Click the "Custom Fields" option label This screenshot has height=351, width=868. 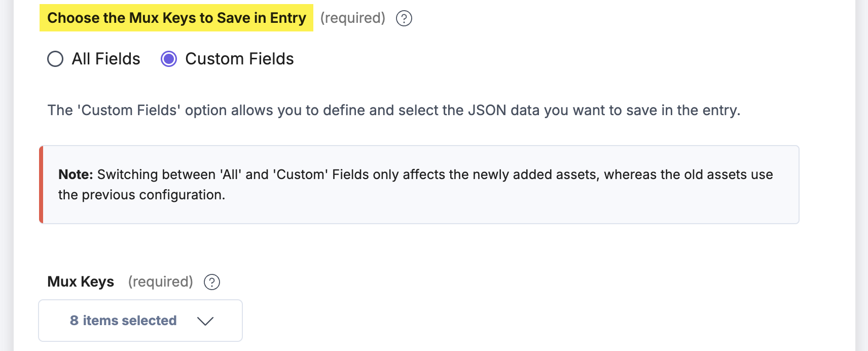(239, 59)
